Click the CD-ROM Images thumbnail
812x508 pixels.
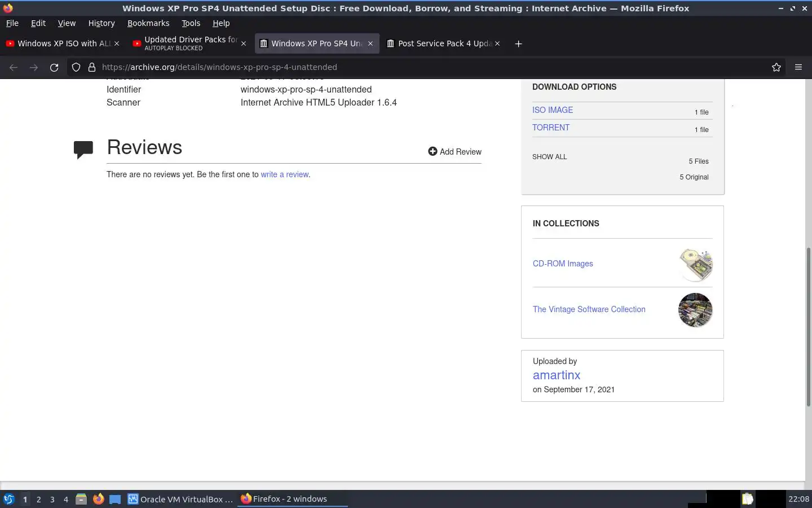point(695,264)
